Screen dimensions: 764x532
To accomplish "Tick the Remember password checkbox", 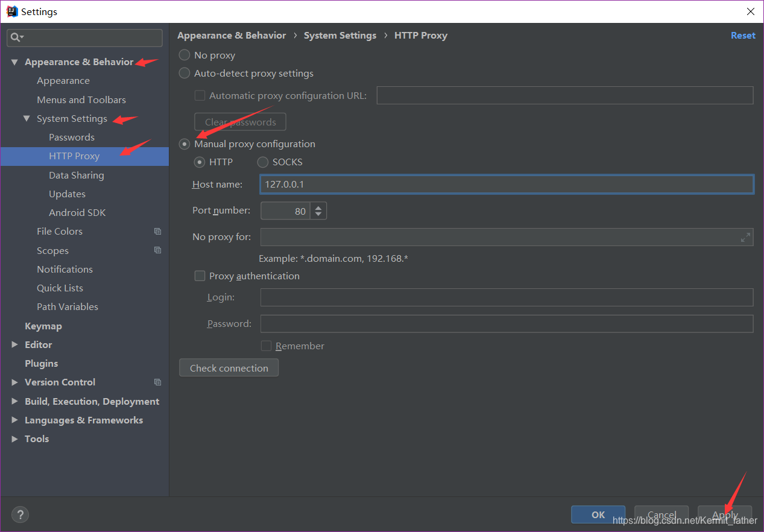I will coord(266,346).
